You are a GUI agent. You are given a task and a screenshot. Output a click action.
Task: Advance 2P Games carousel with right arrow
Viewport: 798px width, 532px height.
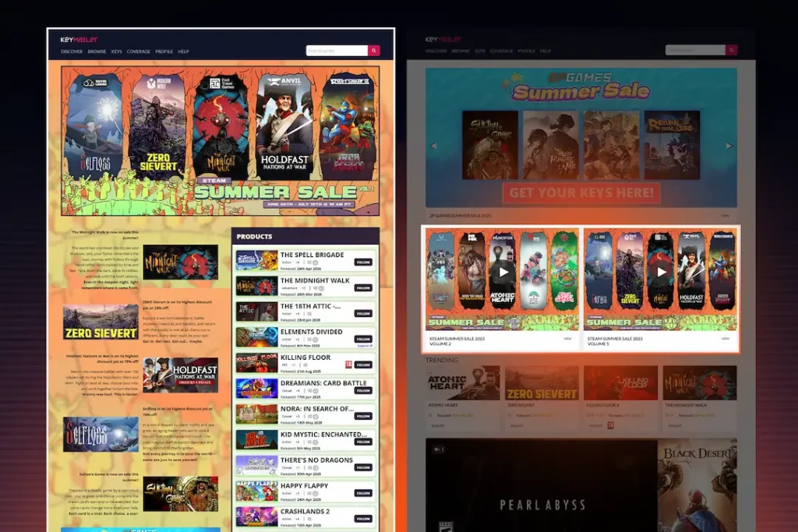pos(729,146)
